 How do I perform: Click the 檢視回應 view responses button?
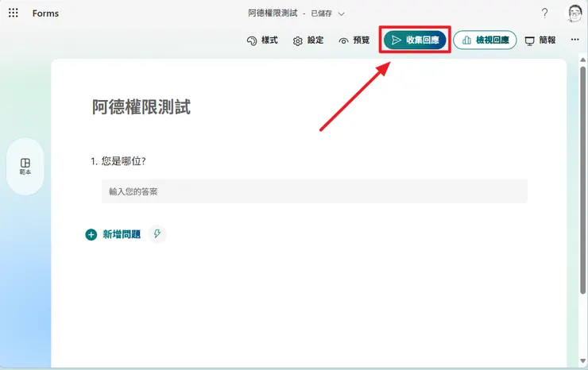coord(485,40)
